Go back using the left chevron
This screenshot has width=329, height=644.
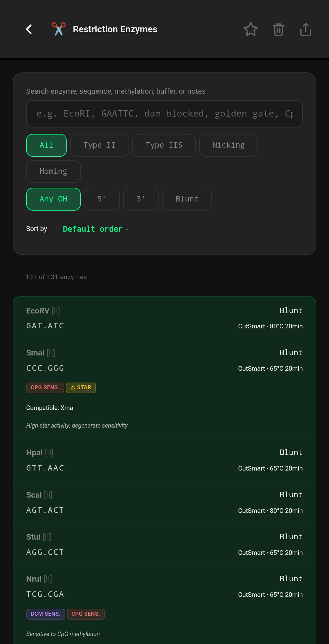pyautogui.click(x=29, y=30)
